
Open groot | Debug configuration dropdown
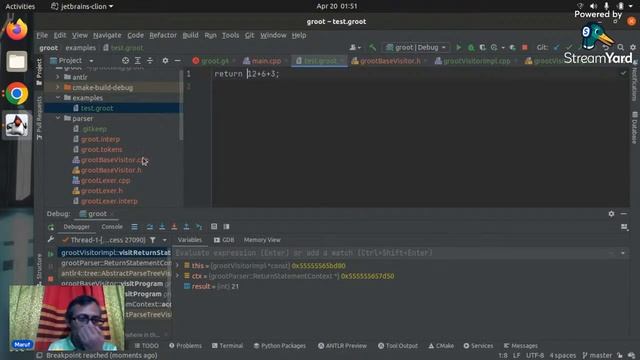416,48
